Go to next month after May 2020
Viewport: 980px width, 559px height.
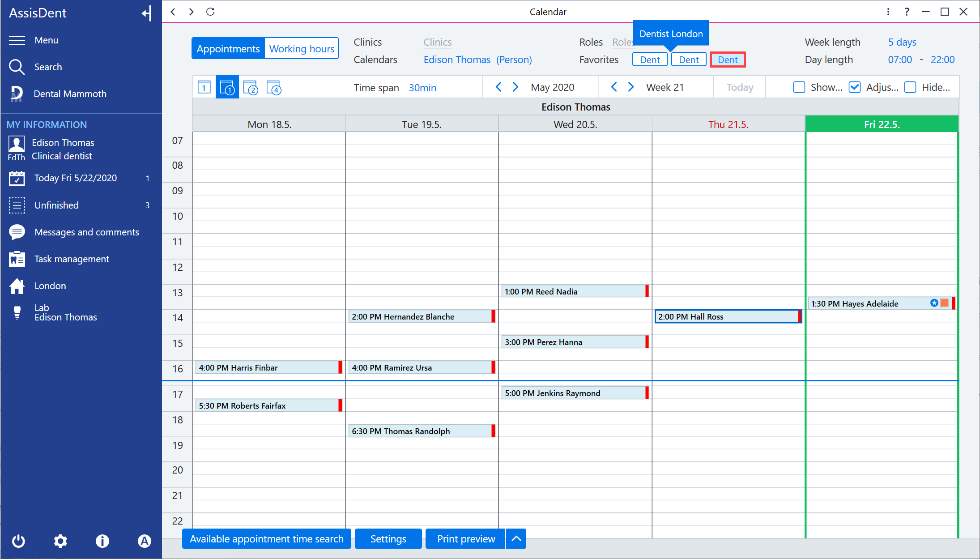point(516,87)
